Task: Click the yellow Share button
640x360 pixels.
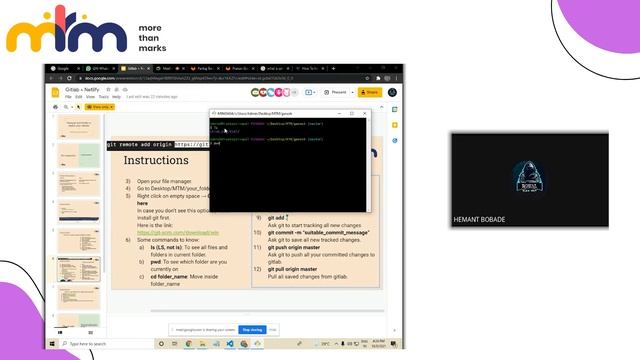Action: tap(370, 93)
